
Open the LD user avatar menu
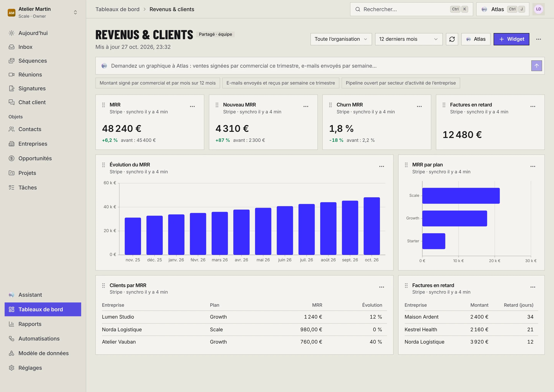point(538,9)
